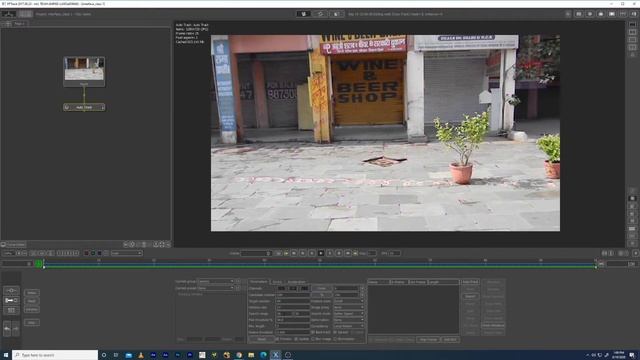640x360 pixels.
Task: Click the Windows Start button
Action: [x=6, y=355]
